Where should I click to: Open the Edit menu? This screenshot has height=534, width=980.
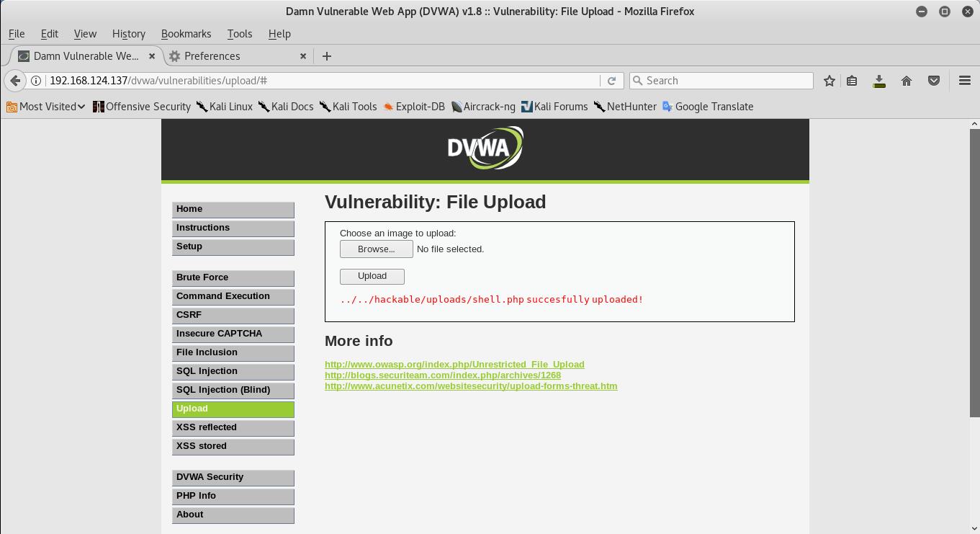click(50, 34)
